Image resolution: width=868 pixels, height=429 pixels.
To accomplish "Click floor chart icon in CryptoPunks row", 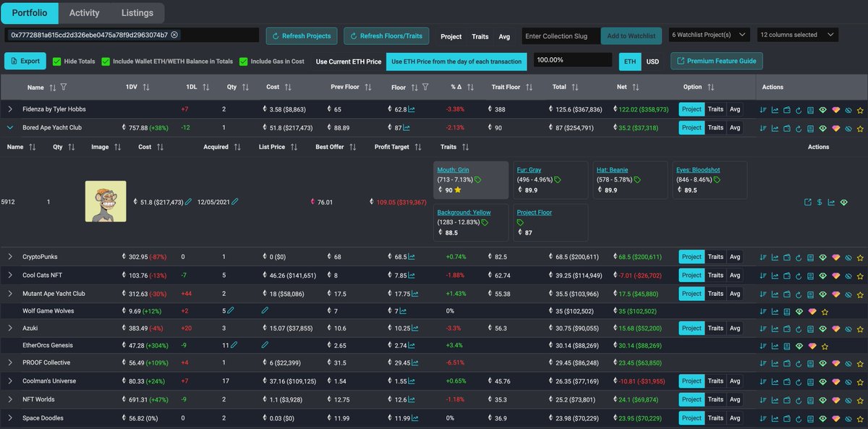I will click(x=412, y=257).
